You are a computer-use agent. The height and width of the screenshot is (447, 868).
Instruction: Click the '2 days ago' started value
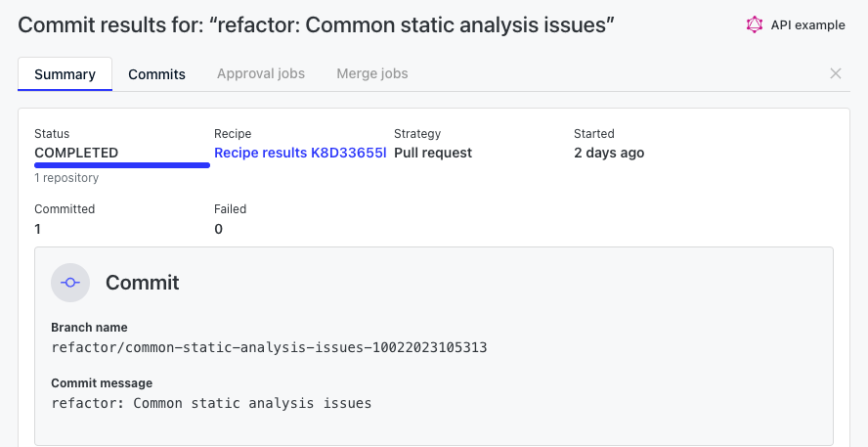tap(609, 153)
